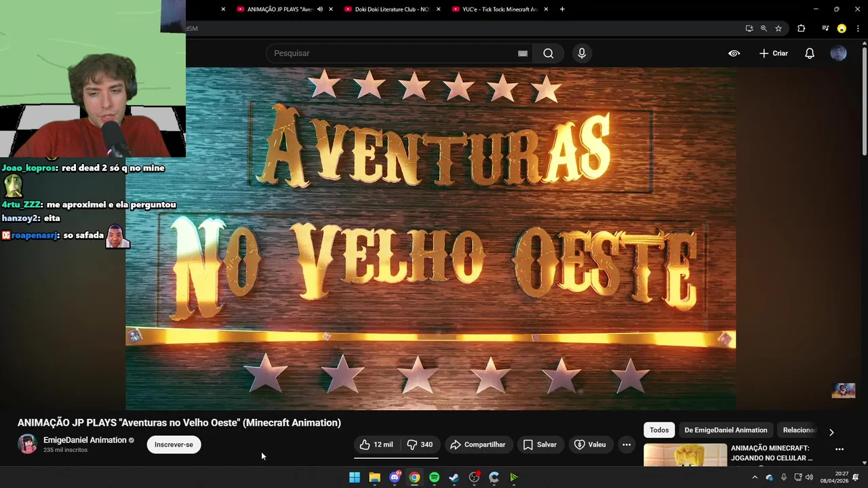Dislike the video showing 340
Viewport: 868px width, 488px height.
(420, 445)
